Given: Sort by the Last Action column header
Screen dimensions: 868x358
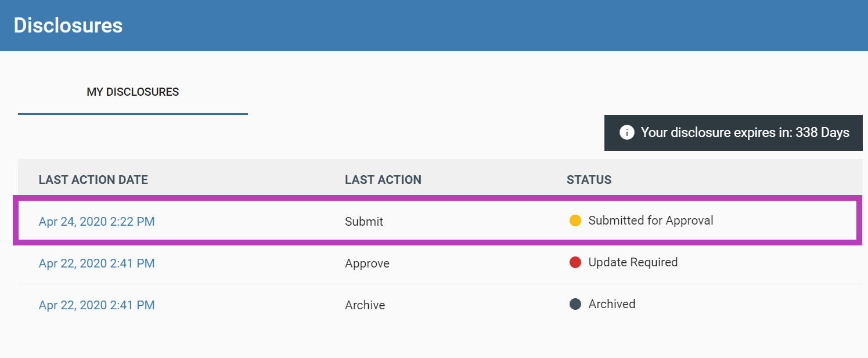Looking at the screenshot, I should click(383, 180).
